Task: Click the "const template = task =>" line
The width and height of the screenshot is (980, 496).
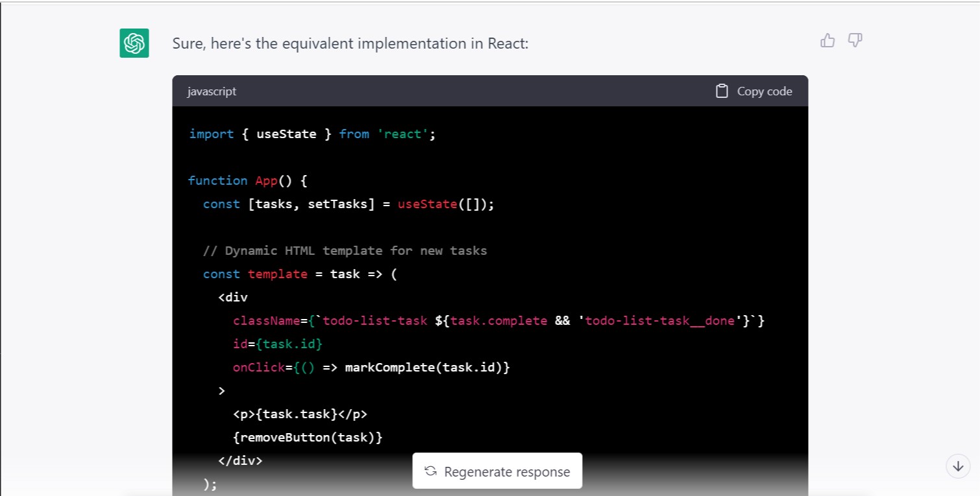Action: click(299, 274)
